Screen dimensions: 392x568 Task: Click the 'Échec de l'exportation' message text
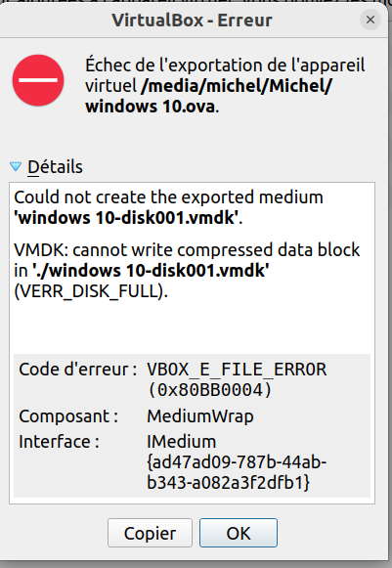tap(225, 66)
